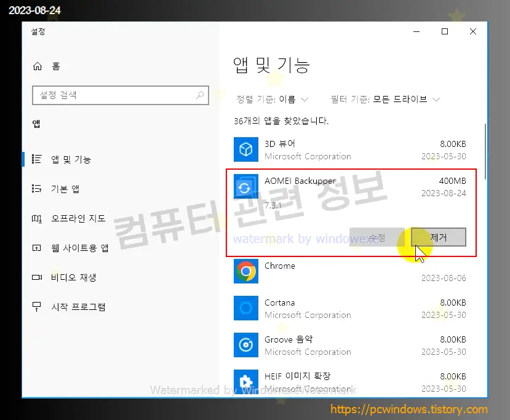Click the 비디오 재생 camera icon

coord(37,277)
